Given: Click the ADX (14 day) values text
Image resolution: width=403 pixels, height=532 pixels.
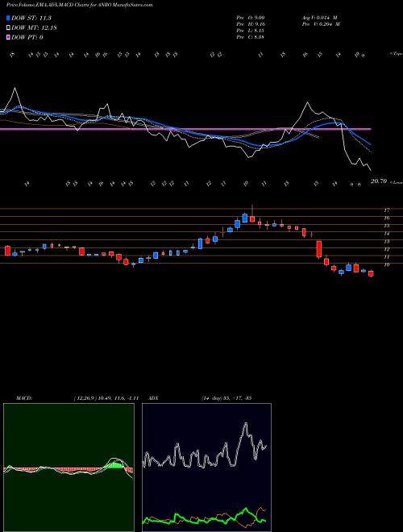Looking at the screenshot, I should [x=226, y=398].
